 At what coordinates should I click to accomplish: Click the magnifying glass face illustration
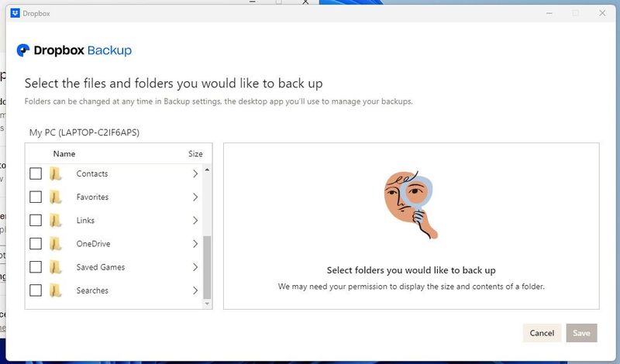tap(411, 204)
